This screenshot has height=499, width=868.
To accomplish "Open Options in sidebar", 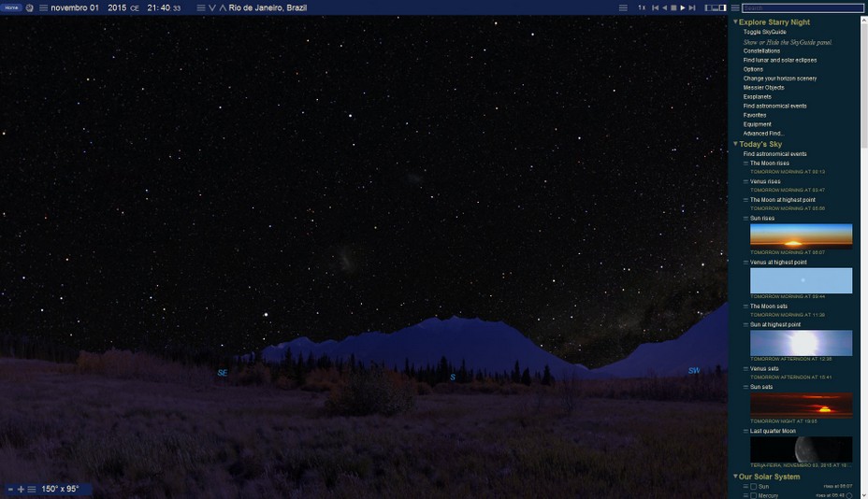I will pos(753,69).
